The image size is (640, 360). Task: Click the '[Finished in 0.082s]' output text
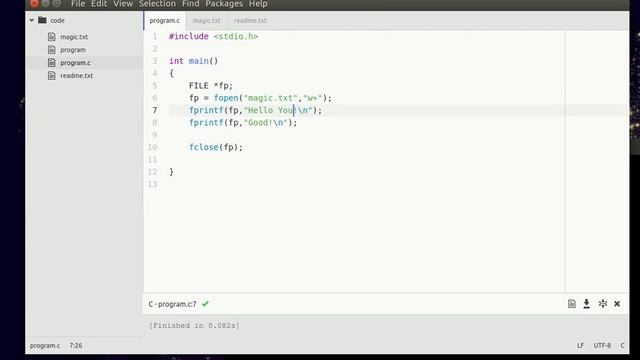194,326
